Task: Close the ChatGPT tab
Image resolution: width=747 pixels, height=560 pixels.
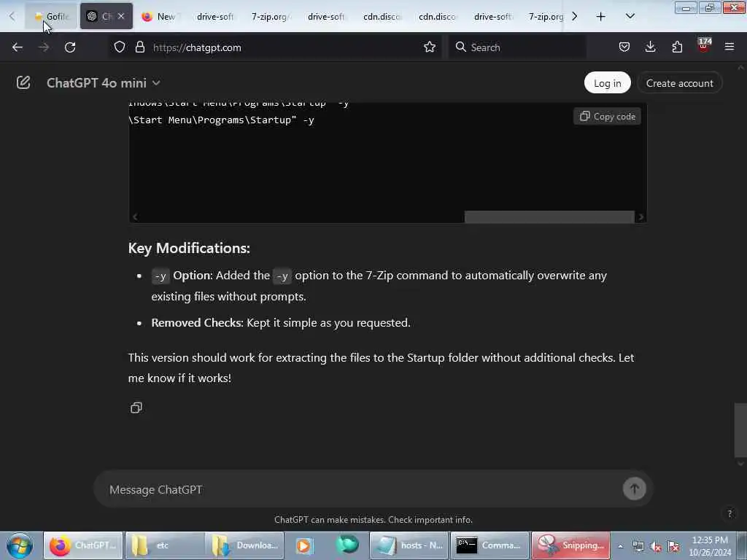Action: [121, 16]
